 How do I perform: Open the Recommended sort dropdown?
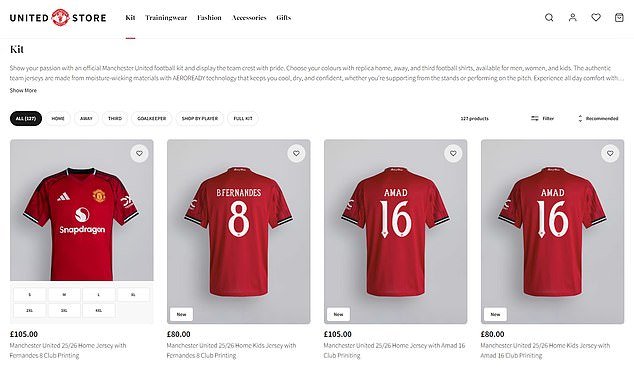point(598,118)
